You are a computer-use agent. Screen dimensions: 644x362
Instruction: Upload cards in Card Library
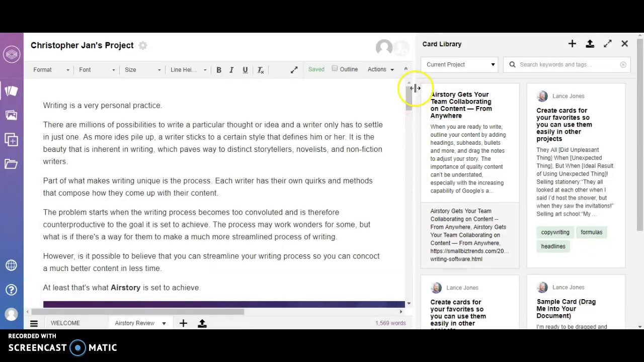[590, 44]
